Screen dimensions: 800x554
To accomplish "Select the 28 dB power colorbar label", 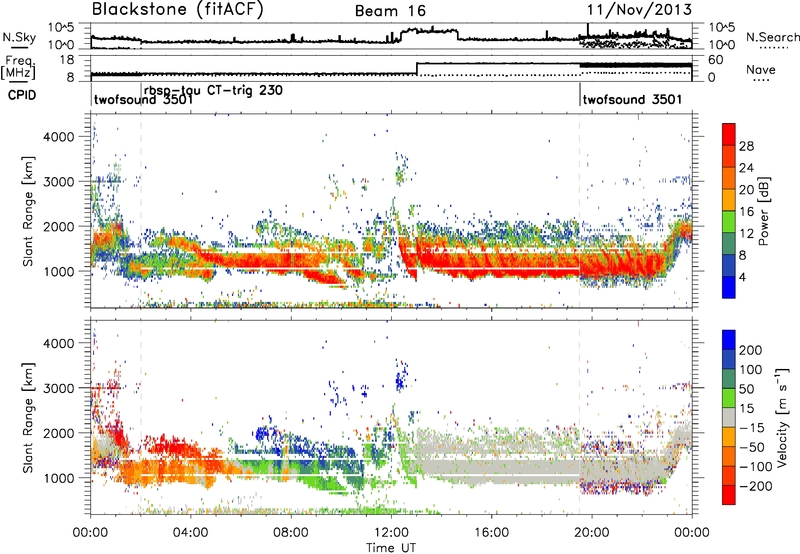I will [746, 146].
